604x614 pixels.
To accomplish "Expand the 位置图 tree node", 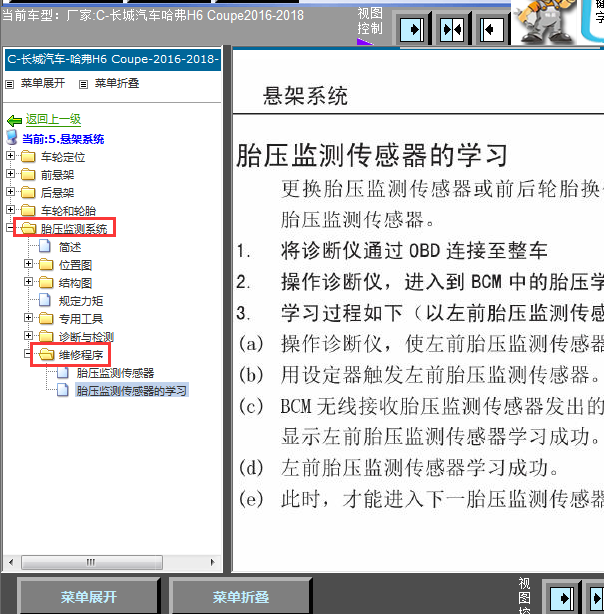I will [28, 264].
